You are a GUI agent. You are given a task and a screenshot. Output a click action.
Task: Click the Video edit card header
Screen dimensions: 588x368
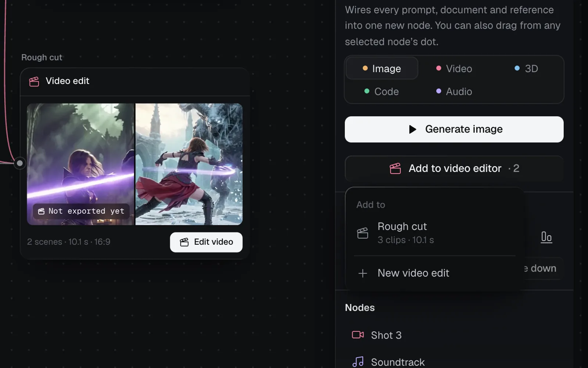[x=135, y=82]
